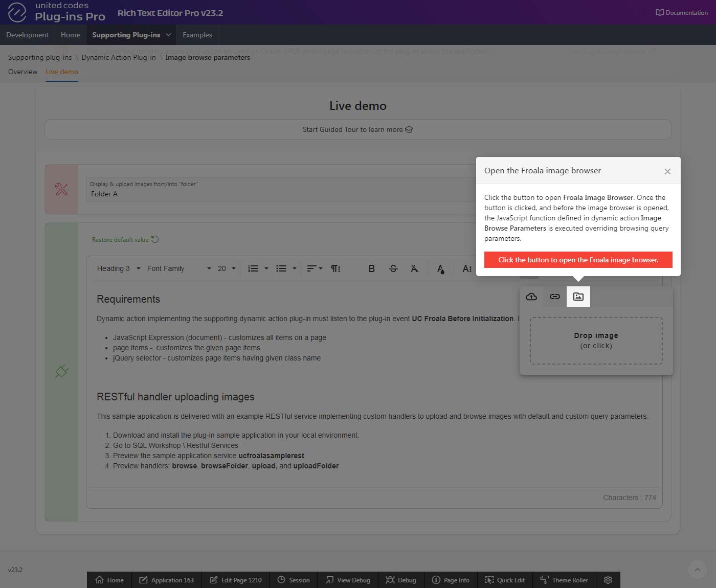Open the Session developer toolbar option
716x588 pixels.
click(294, 580)
